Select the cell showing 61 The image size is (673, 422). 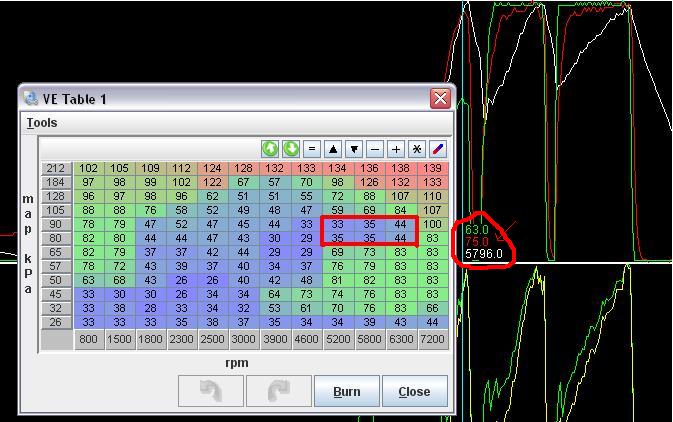pos(306,308)
